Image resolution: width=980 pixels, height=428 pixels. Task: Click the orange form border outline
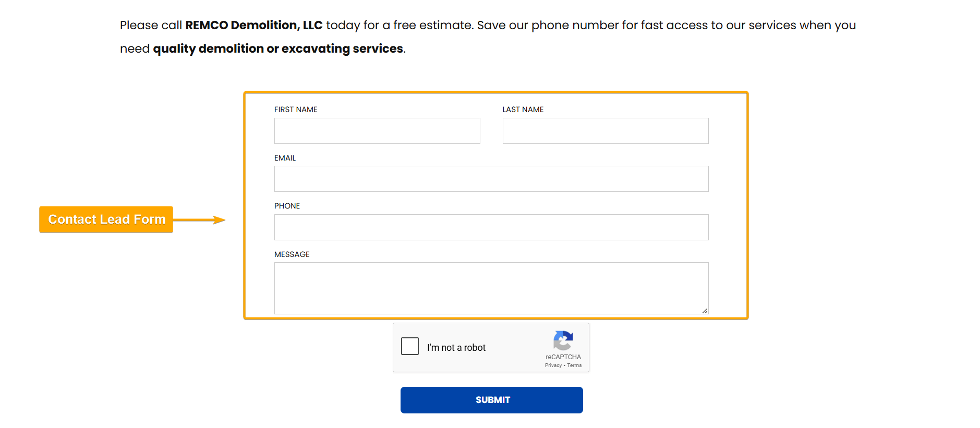495,93
